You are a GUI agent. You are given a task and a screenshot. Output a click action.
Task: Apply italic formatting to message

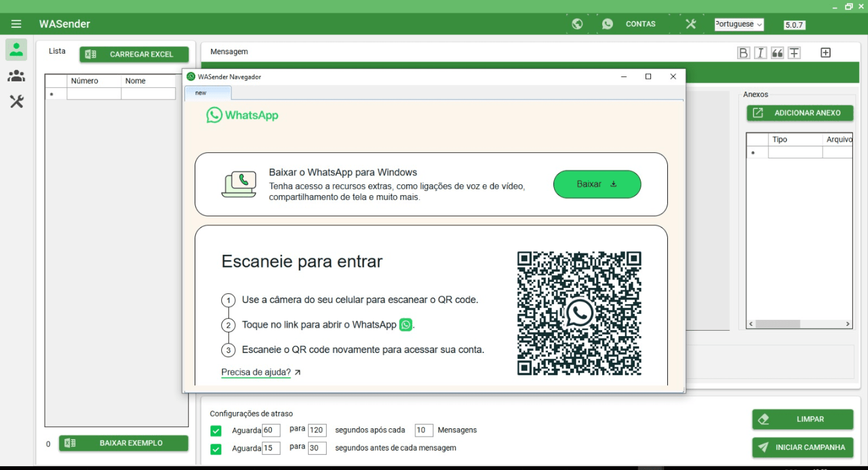(x=760, y=53)
